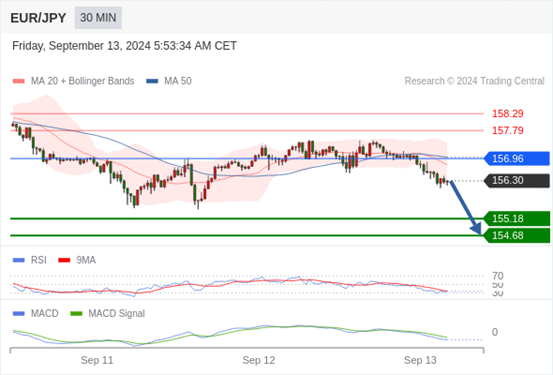Click the 156.96 pivot price tag

(x=517, y=158)
